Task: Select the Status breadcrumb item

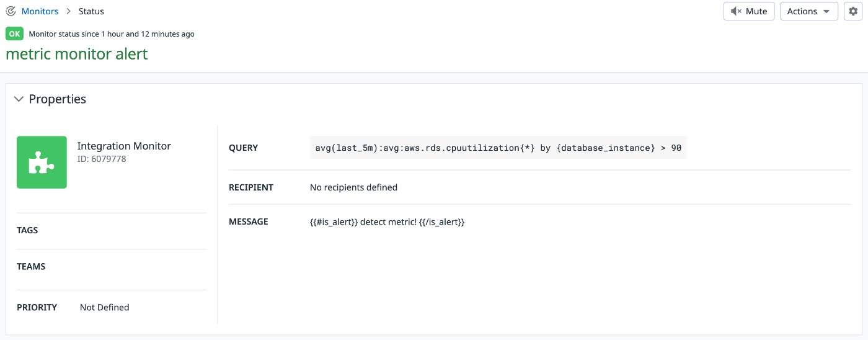Action: click(91, 11)
